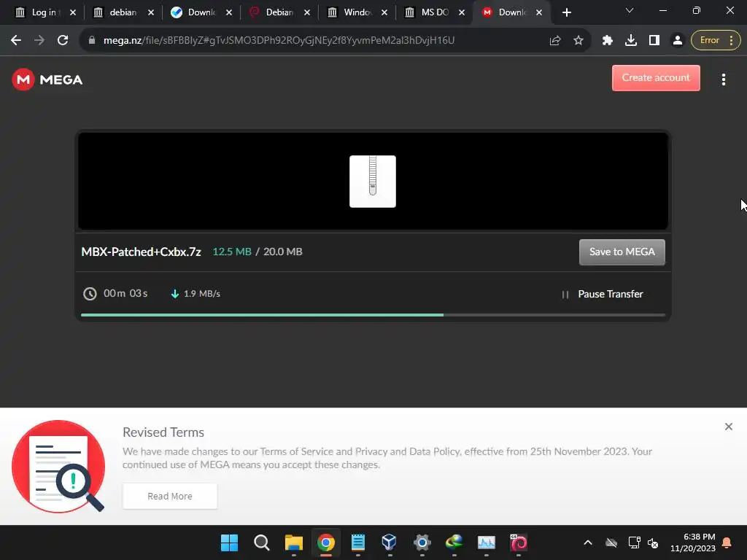
Task: Close the active MEGA Downl tab
Action: point(539,13)
